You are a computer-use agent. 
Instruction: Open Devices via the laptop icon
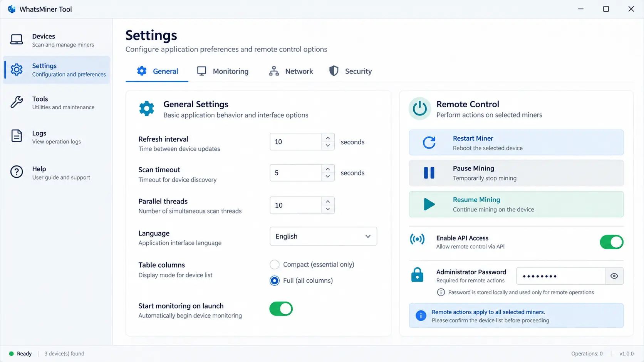17,40
